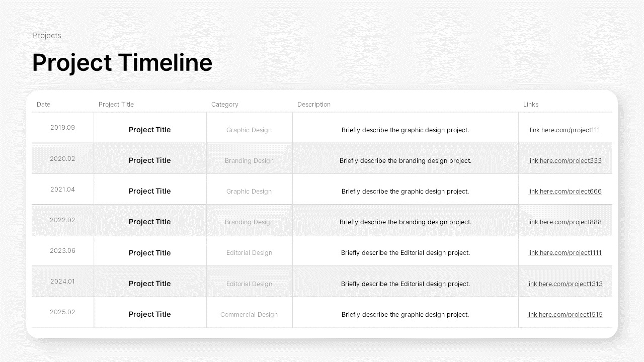Open the link here.com/project1313 link
The width and height of the screenshot is (644, 362).
click(565, 284)
